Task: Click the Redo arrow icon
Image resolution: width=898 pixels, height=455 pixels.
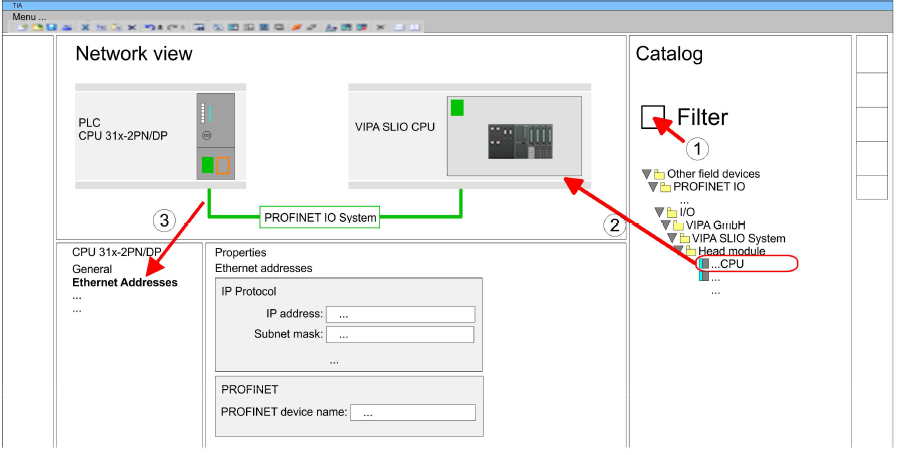Action: pyautogui.click(x=172, y=27)
